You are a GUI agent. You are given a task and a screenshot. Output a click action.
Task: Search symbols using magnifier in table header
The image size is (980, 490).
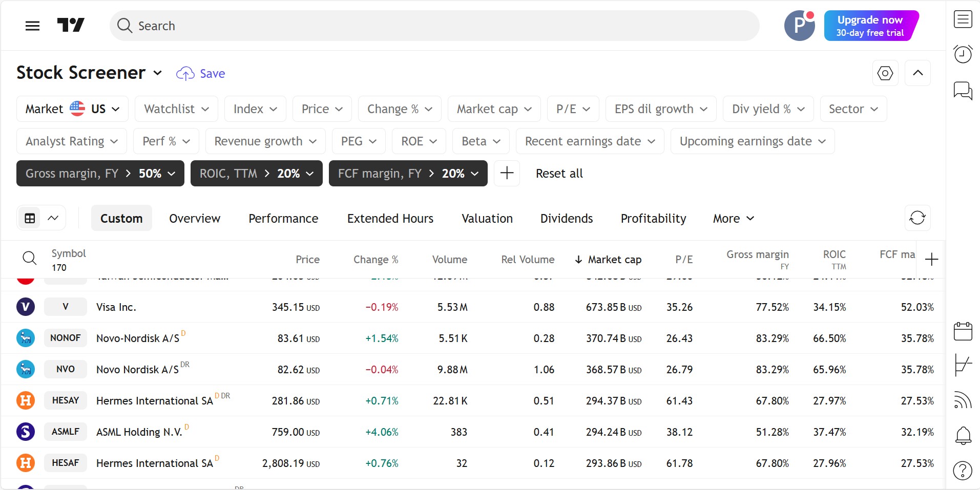click(x=30, y=258)
